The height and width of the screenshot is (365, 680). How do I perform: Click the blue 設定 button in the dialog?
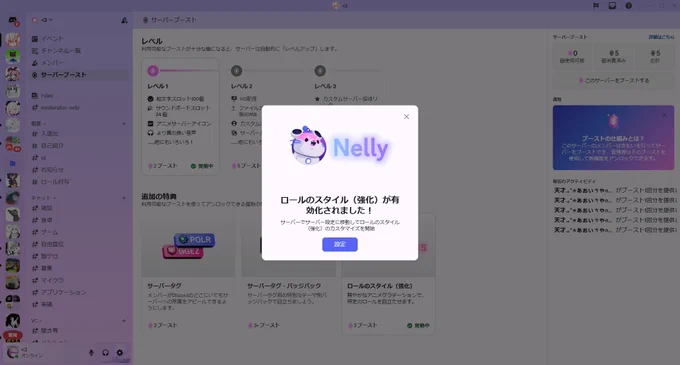(340, 244)
